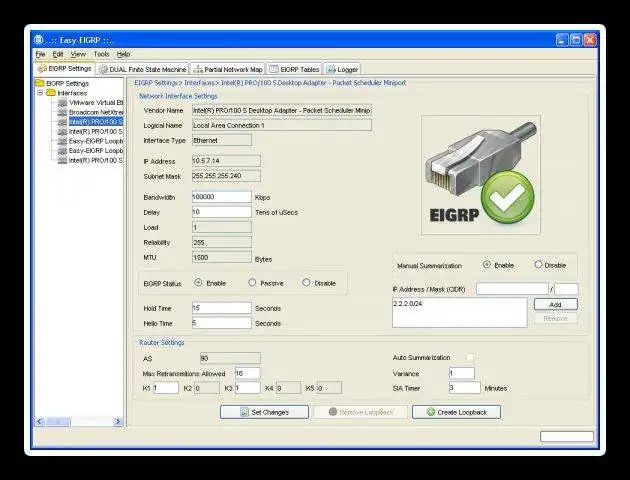Image resolution: width=630 pixels, height=480 pixels.
Task: Click the CIDR mask length field after slash
Action: [x=566, y=288]
